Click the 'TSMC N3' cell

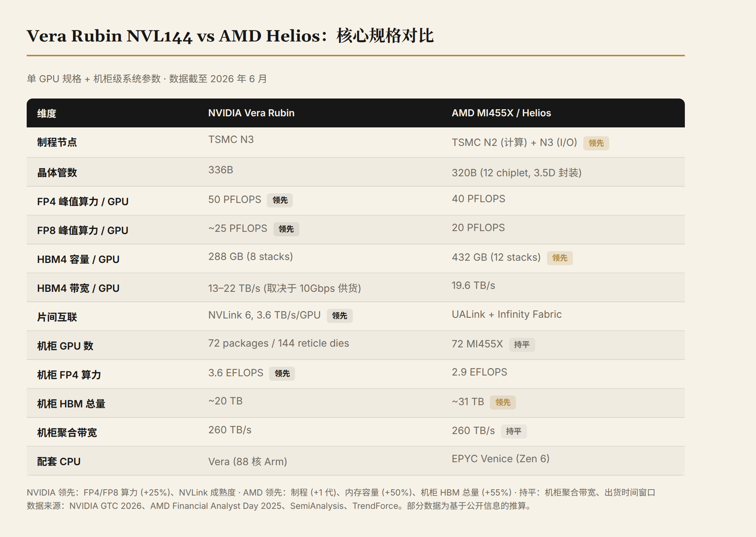[x=231, y=140]
